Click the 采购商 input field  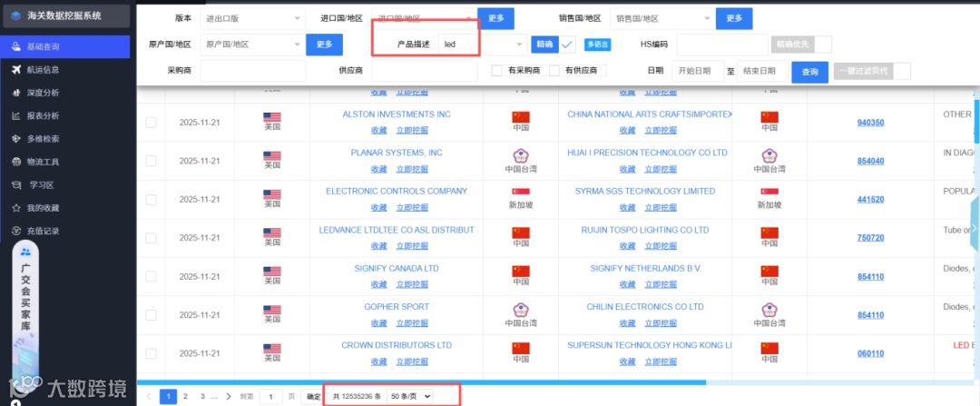(253, 72)
